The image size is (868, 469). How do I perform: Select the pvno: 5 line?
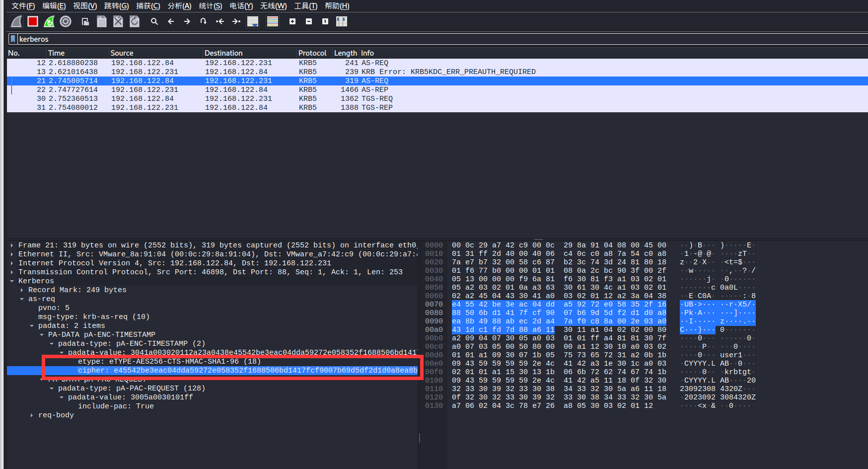tap(54, 308)
